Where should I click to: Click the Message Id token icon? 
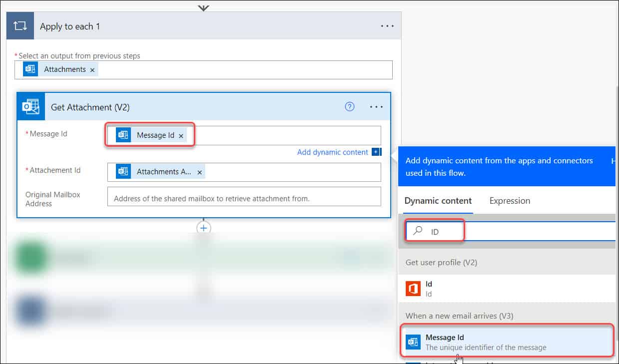(x=123, y=134)
